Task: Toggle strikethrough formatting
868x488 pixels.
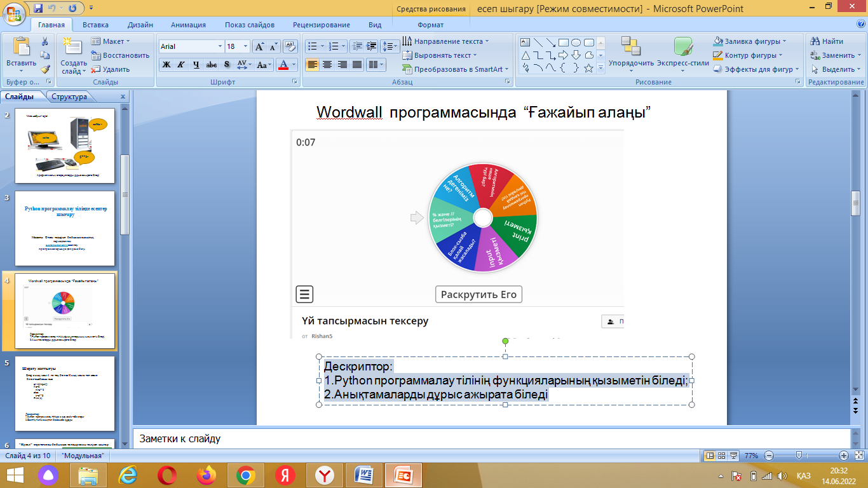Action: (212, 64)
